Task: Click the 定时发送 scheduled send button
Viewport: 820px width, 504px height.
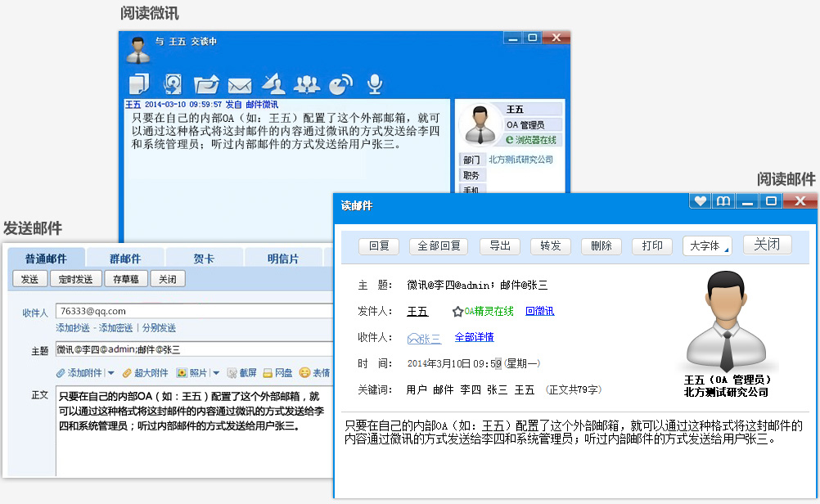Action: (x=75, y=279)
